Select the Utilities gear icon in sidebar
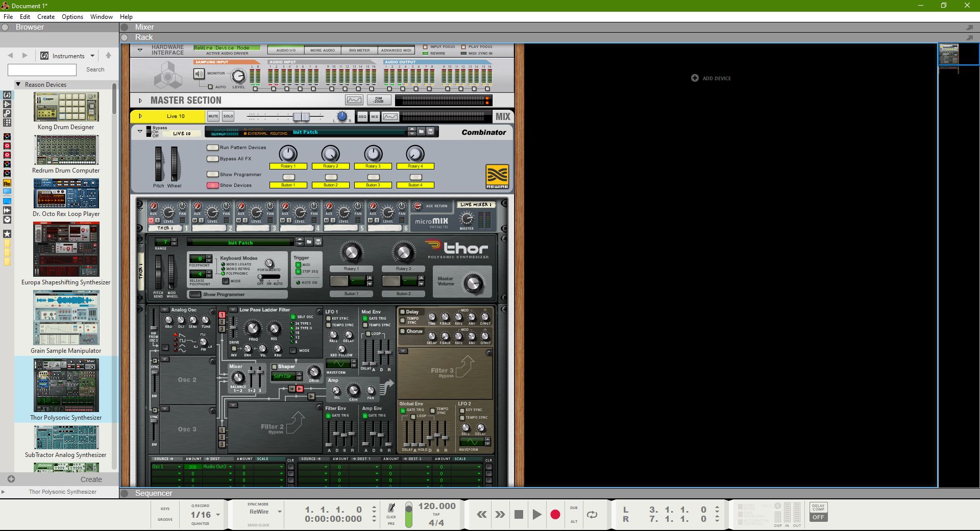The height and width of the screenshot is (531, 980). click(7, 113)
